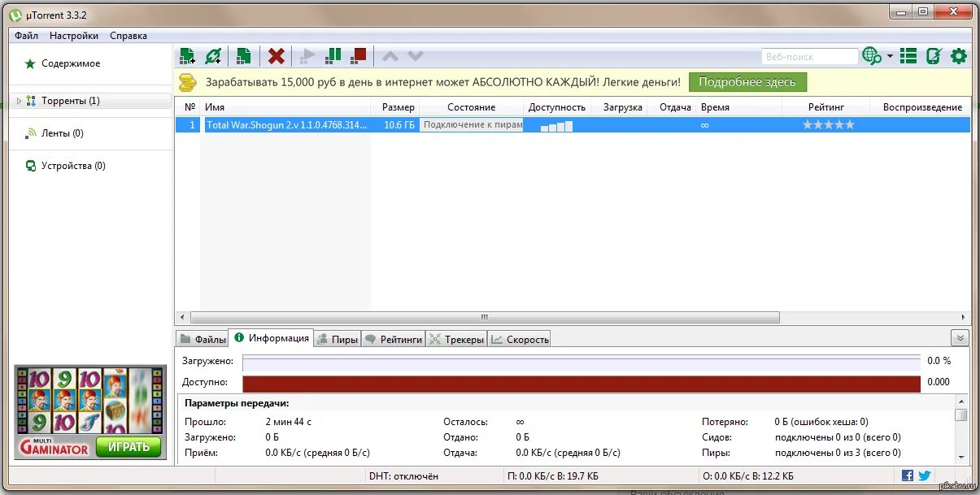
Task: Sort by the Рейтинг column header
Action: (x=826, y=107)
